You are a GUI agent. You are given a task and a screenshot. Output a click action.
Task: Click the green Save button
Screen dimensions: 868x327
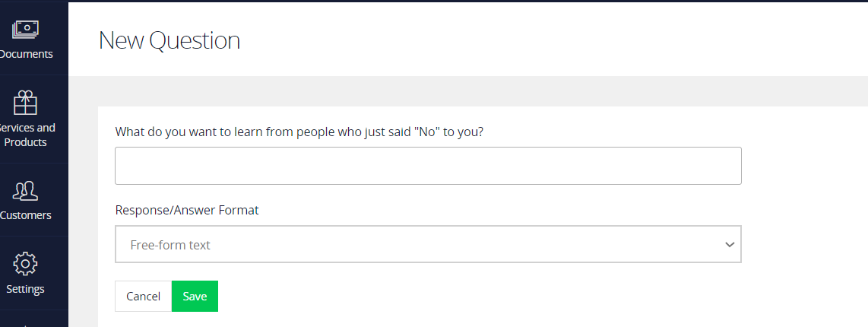[195, 297]
